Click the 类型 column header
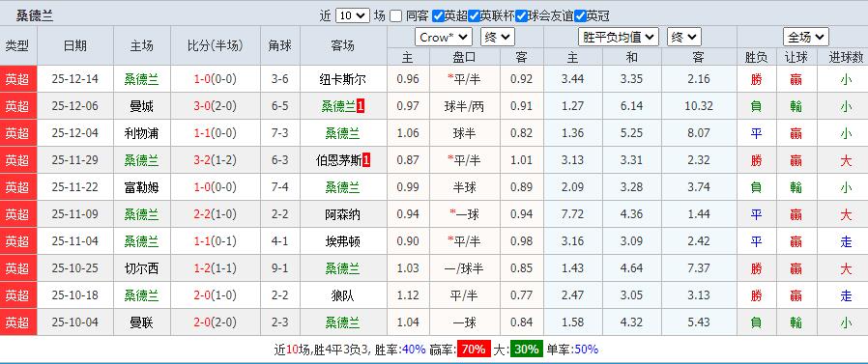The height and width of the screenshot is (364, 868). coord(17,46)
